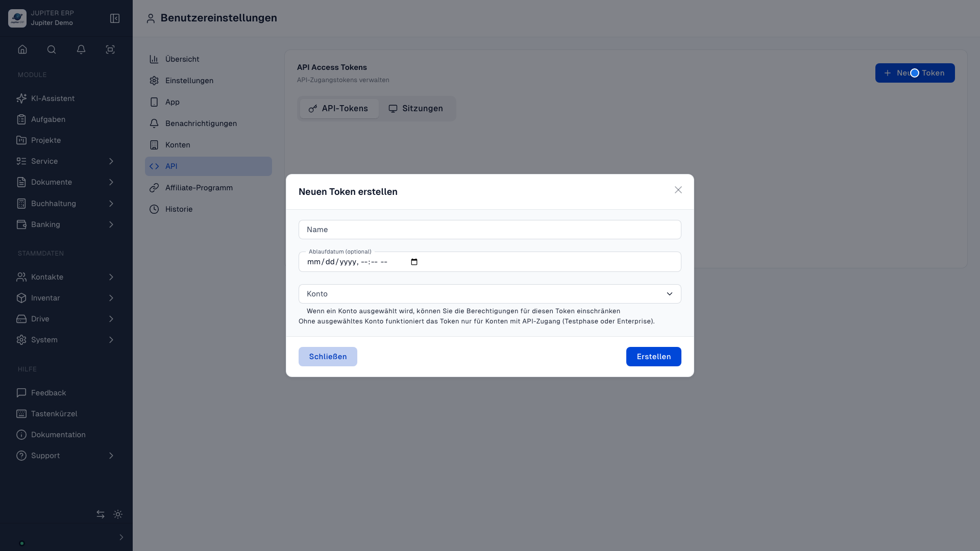This screenshot has width=980, height=551.
Task: Expand the Buchhaltung submenu chevron
Action: (111, 204)
